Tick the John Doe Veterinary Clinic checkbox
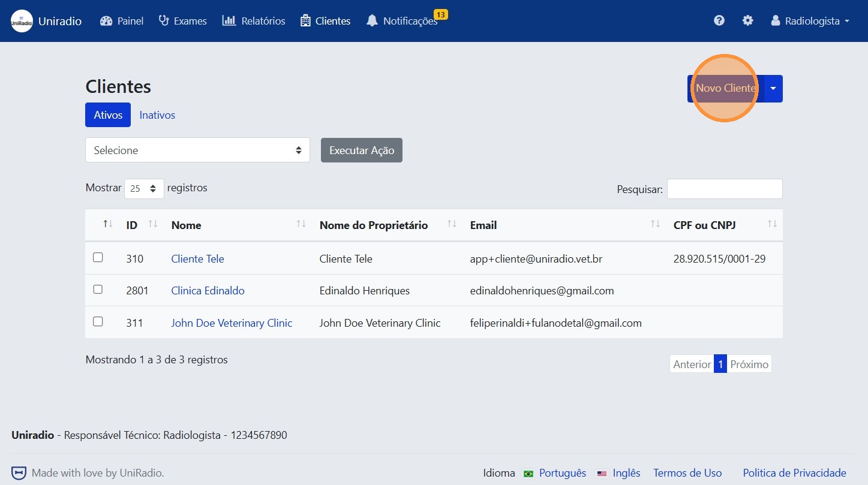This screenshot has height=485, width=868. tap(98, 321)
